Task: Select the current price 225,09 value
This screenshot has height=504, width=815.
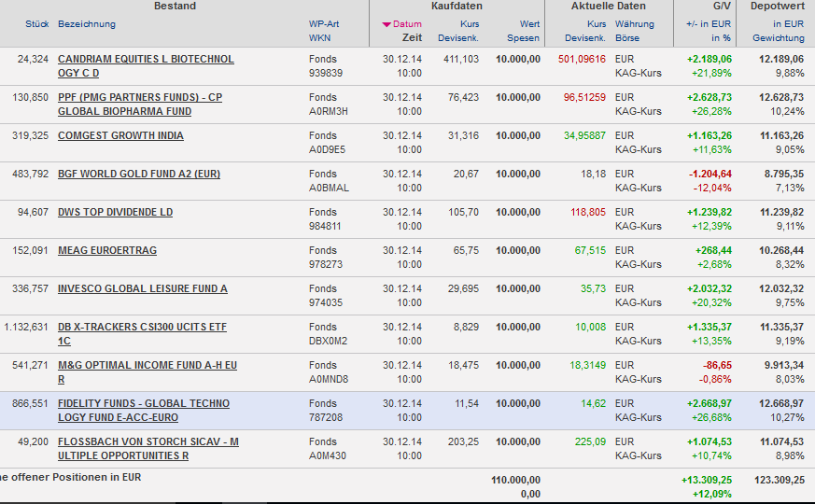Action: [590, 441]
